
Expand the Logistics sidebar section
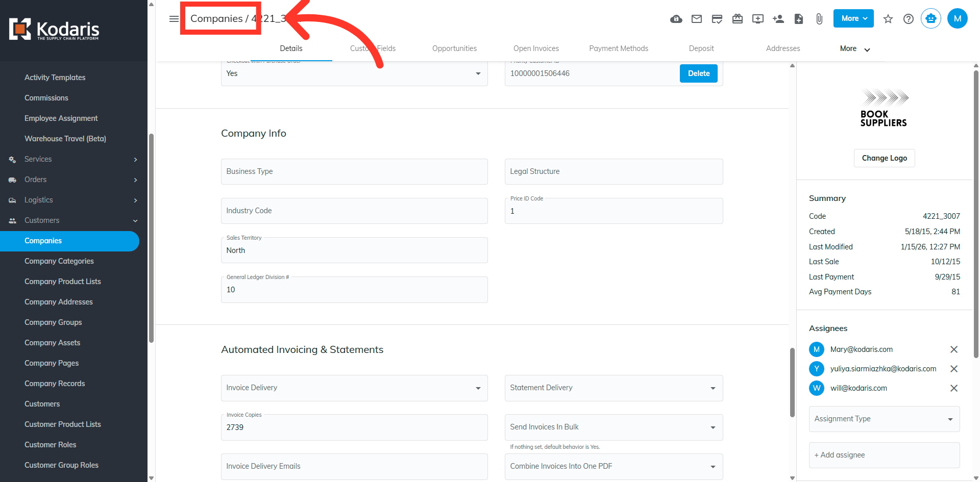click(135, 200)
